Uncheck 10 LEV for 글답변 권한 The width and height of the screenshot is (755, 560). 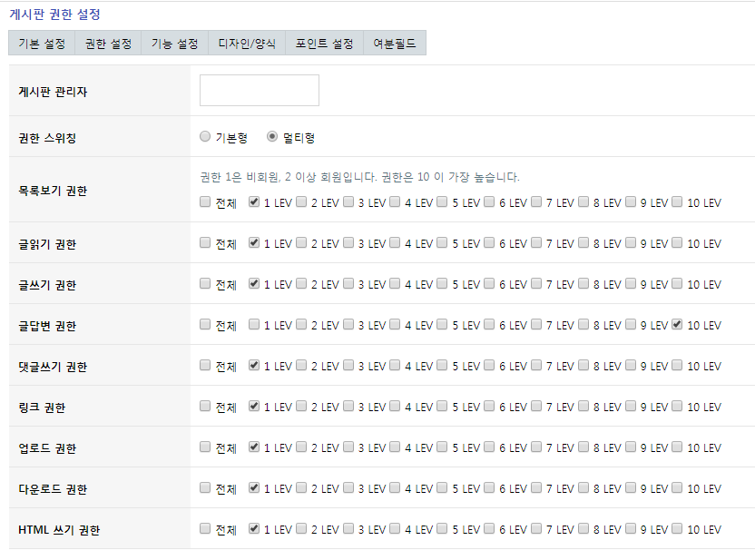click(x=677, y=325)
